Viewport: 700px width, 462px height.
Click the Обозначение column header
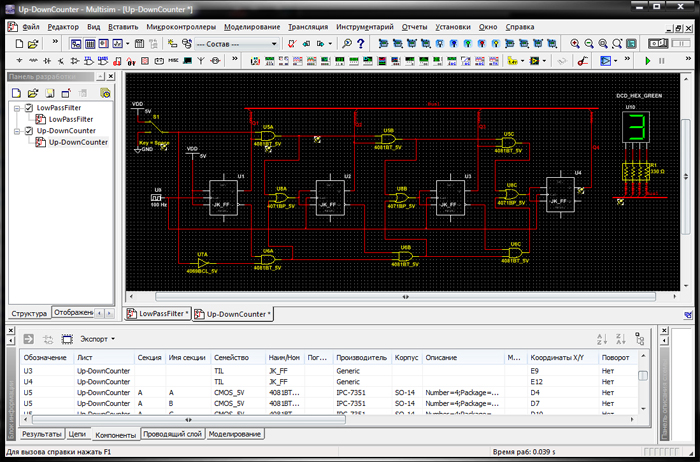(46, 358)
